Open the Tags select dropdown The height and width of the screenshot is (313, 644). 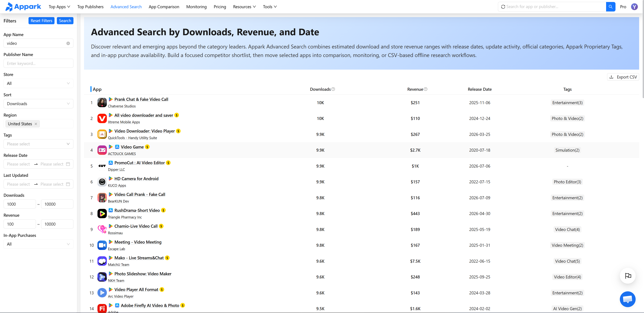(39, 144)
